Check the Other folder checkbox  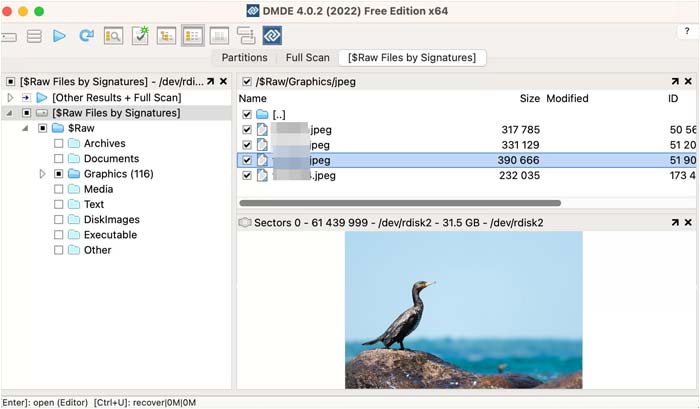(58, 250)
